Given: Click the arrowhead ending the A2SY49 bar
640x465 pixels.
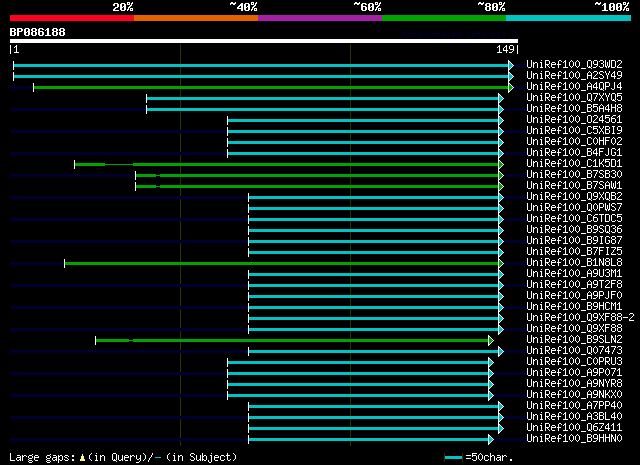Looking at the screenshot, I should [x=511, y=76].
